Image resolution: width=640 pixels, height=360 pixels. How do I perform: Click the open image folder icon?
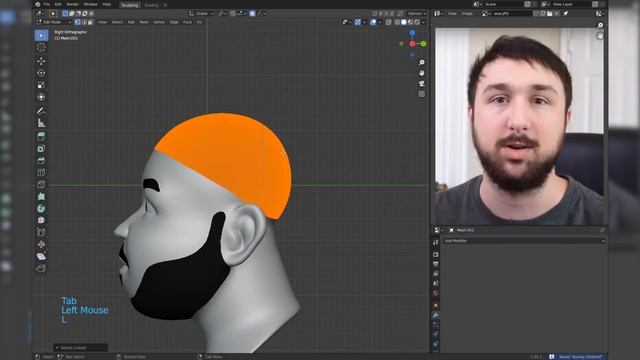(x=550, y=13)
